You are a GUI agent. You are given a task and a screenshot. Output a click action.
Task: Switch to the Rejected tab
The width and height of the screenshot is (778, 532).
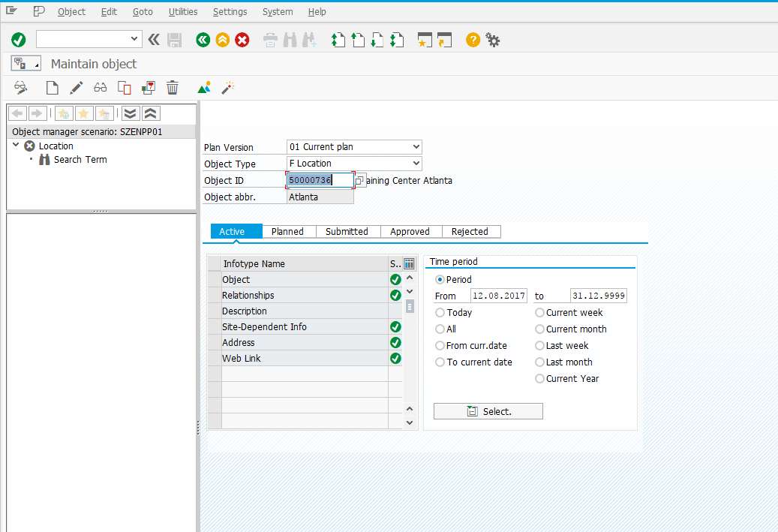pyautogui.click(x=471, y=231)
